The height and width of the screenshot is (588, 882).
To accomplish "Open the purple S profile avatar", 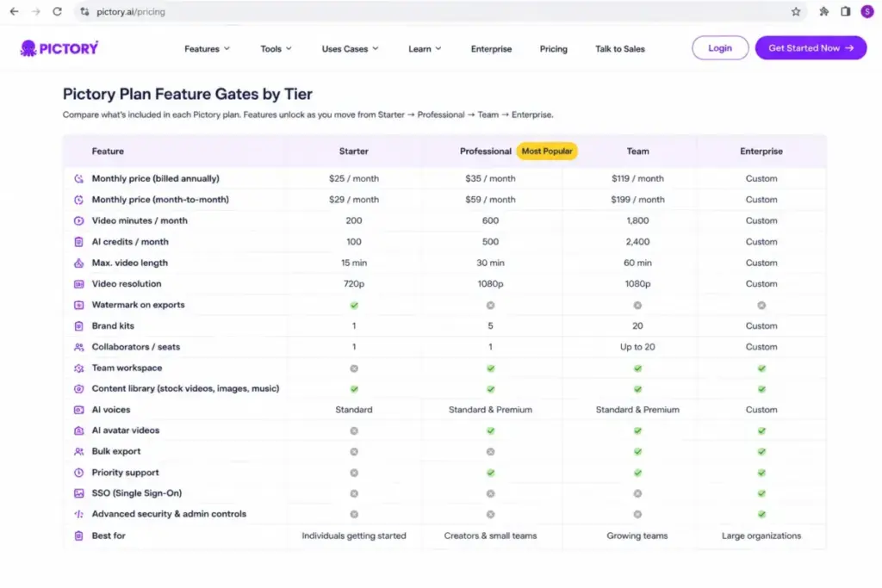I will [x=867, y=11].
